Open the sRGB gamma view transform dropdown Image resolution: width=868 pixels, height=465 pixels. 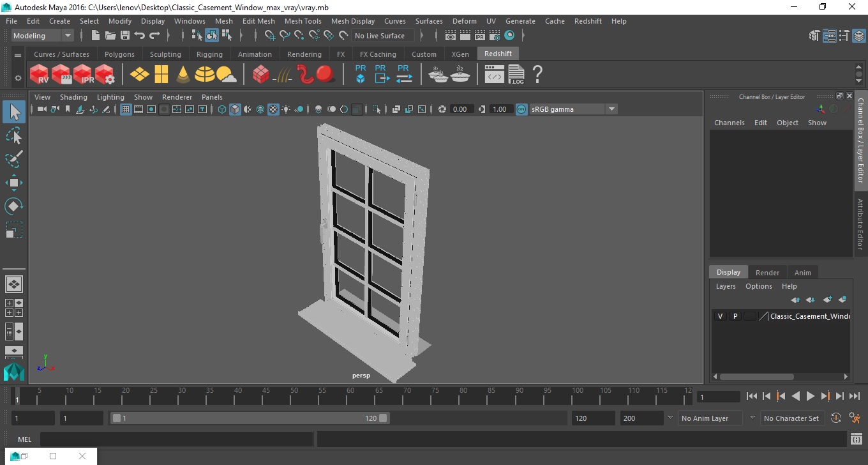pos(573,109)
